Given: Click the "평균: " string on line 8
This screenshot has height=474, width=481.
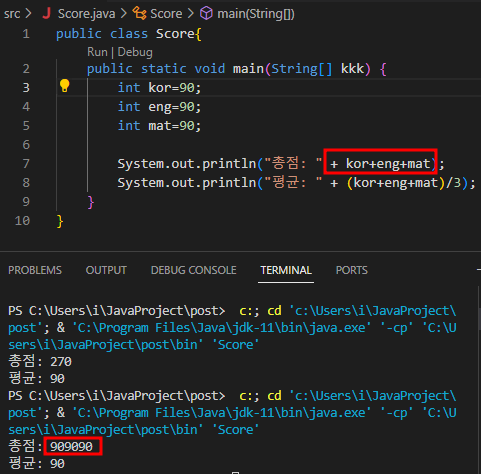Looking at the screenshot, I should [x=293, y=182].
